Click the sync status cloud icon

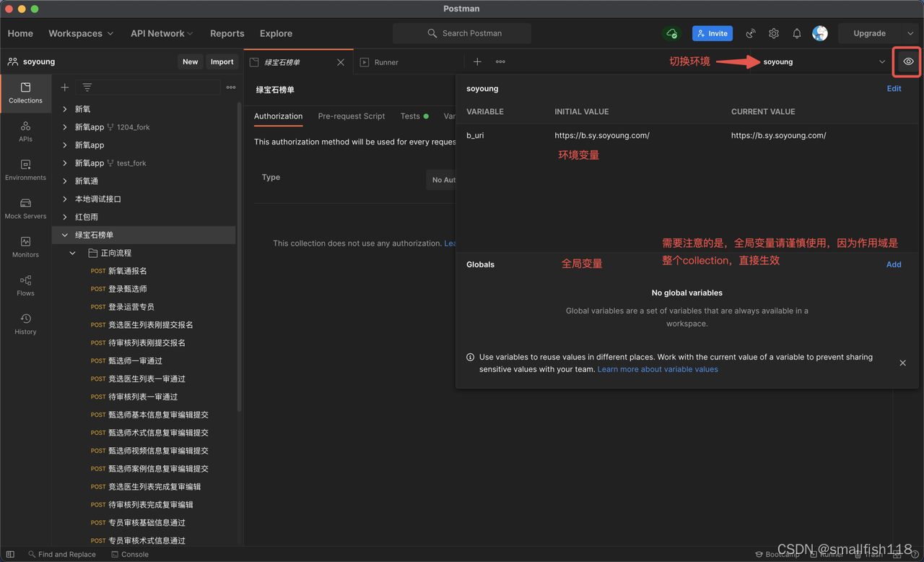point(672,33)
